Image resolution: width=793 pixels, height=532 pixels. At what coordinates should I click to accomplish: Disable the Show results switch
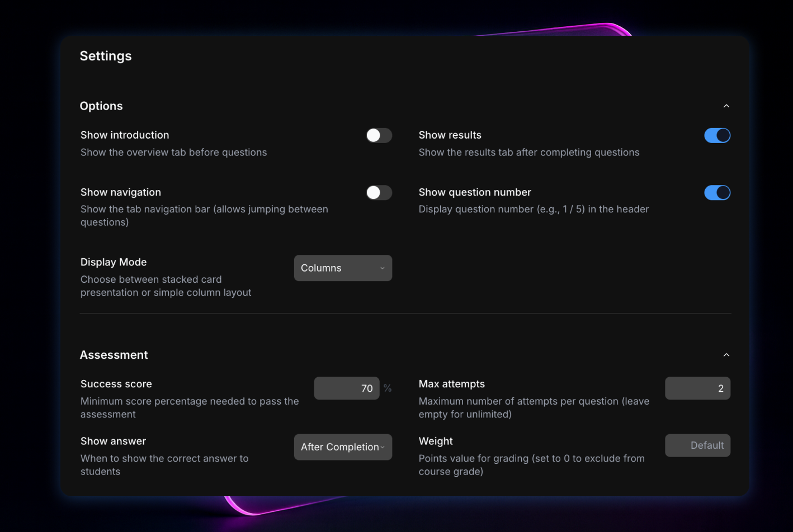(x=717, y=135)
